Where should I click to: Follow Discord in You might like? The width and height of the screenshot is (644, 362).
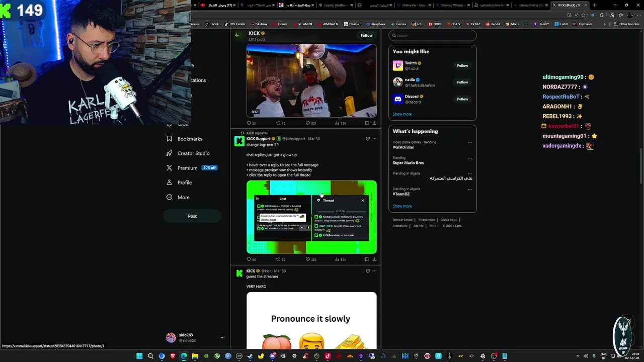(x=462, y=99)
